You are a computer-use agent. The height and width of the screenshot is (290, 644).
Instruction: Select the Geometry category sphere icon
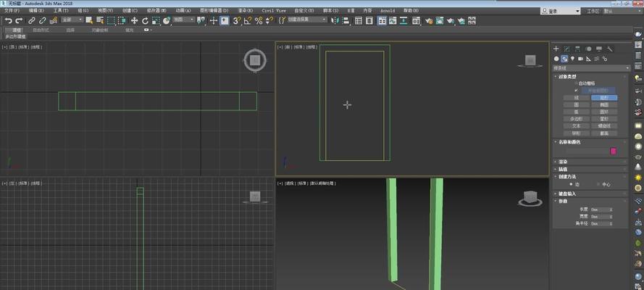pyautogui.click(x=556, y=59)
